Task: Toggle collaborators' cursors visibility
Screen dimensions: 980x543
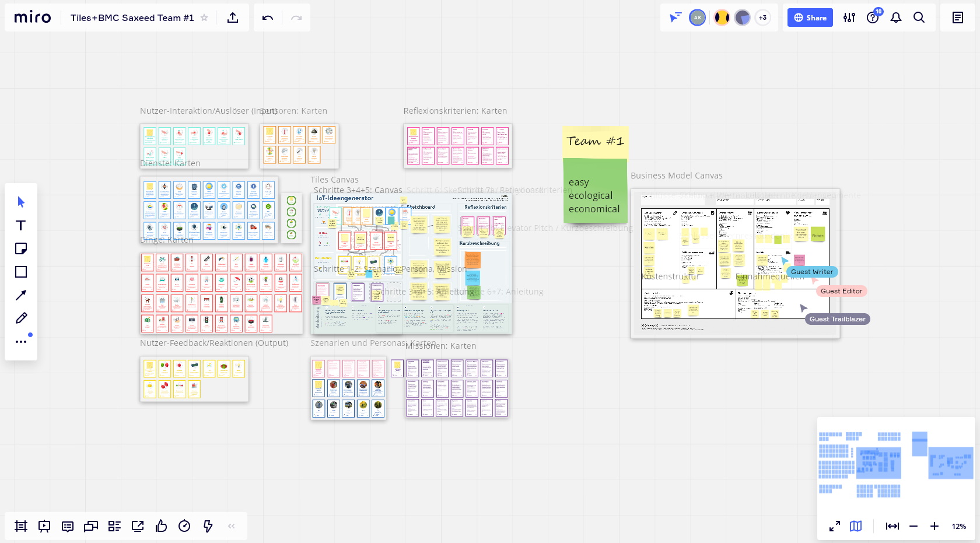Action: tap(675, 17)
